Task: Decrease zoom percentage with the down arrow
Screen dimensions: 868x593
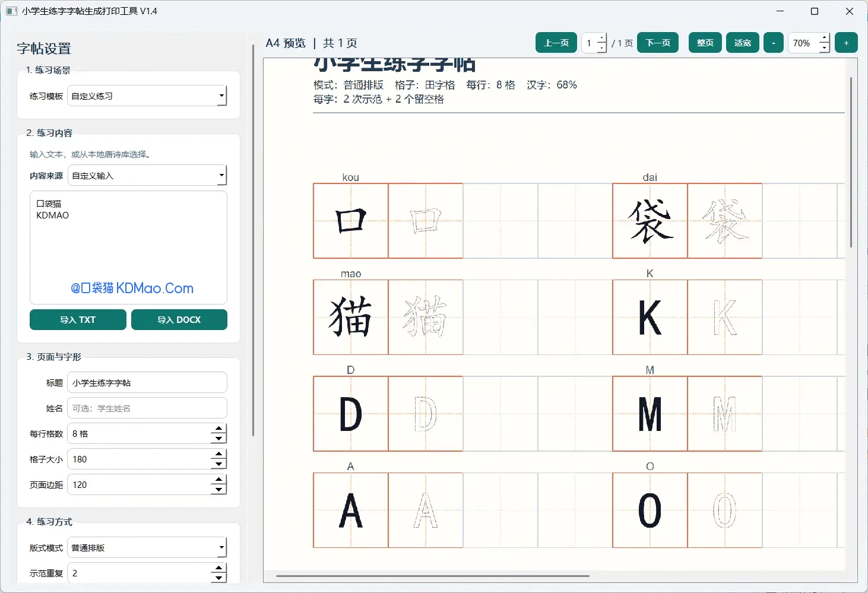Action: point(824,47)
